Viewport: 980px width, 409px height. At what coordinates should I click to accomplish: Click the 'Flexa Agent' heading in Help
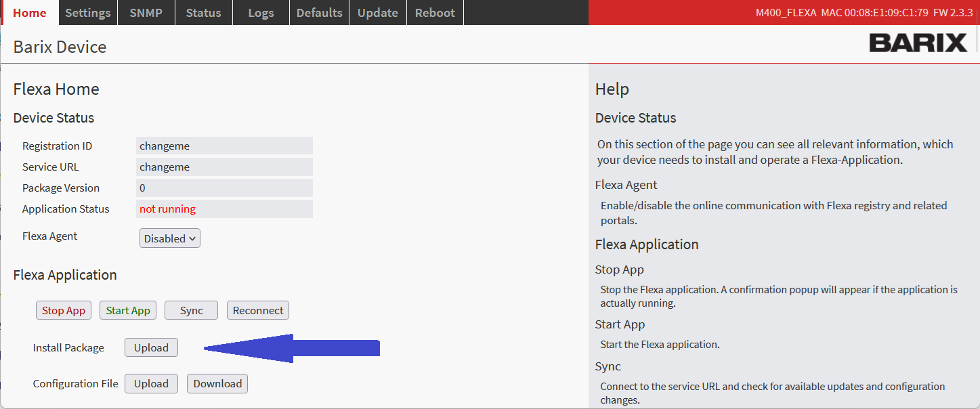(626, 185)
